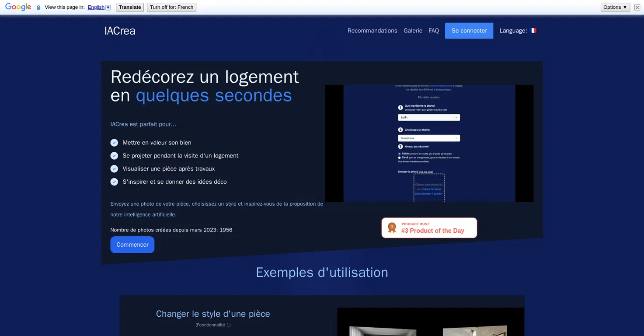Image resolution: width=644 pixels, height=336 pixels.
Task: Click the Se connecter button
Action: click(x=469, y=31)
